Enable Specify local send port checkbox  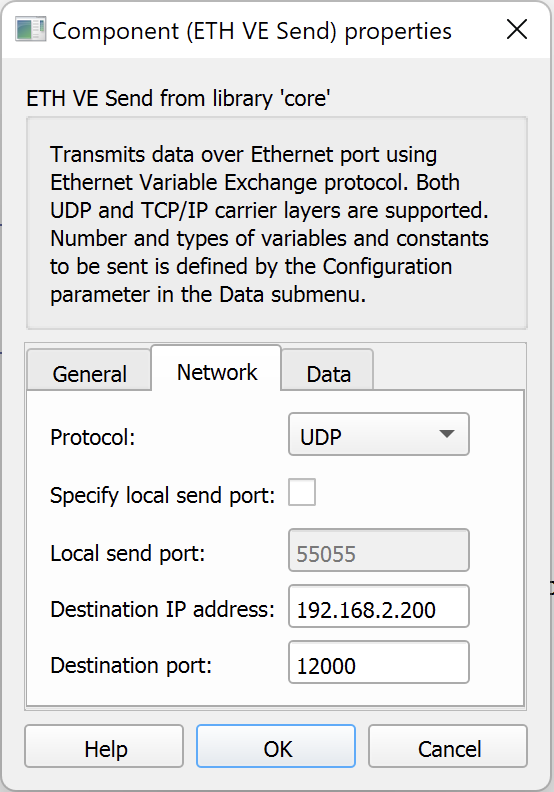[302, 492]
